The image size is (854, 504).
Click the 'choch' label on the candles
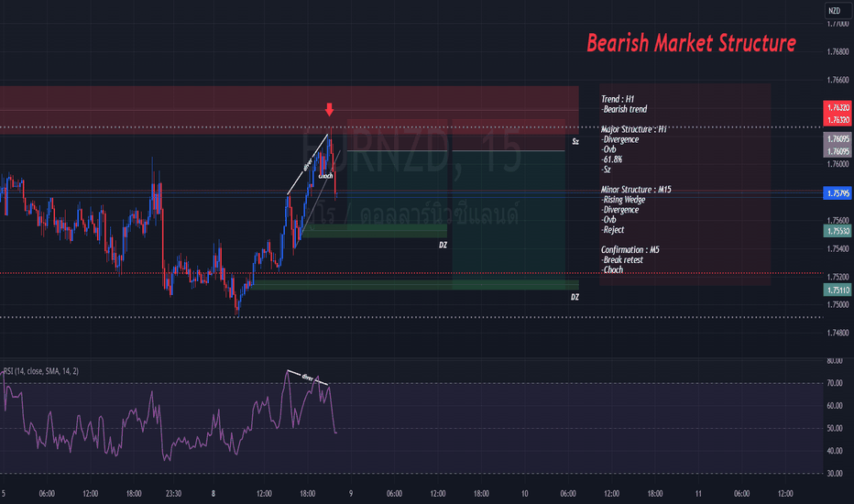pyautogui.click(x=325, y=176)
